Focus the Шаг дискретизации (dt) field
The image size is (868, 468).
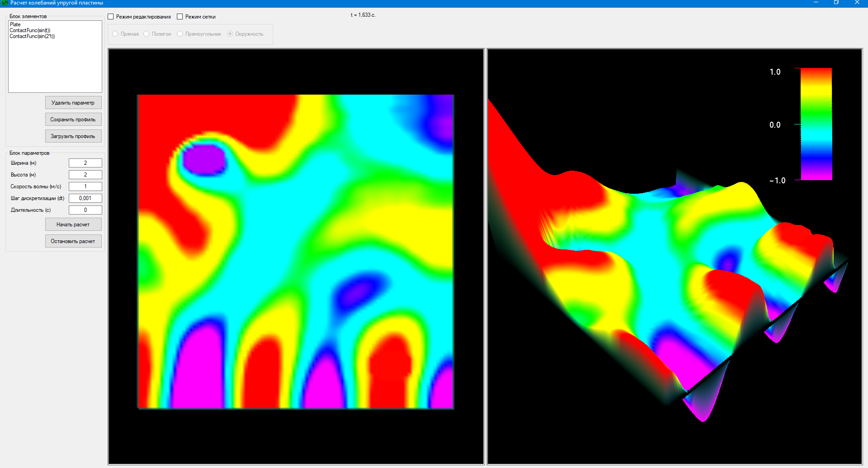tap(85, 198)
